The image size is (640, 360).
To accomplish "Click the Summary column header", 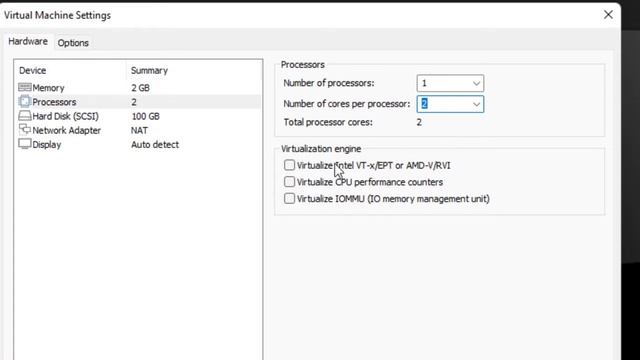I will coord(149,71).
